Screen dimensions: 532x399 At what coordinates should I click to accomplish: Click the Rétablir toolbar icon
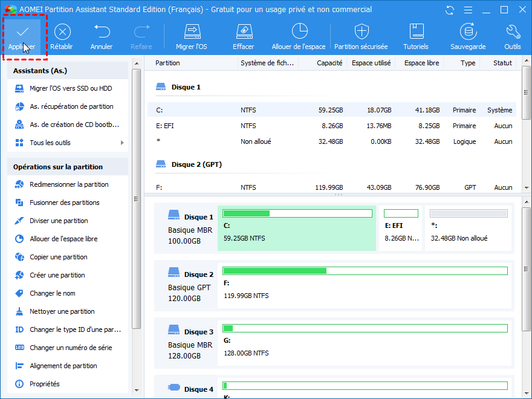point(62,37)
